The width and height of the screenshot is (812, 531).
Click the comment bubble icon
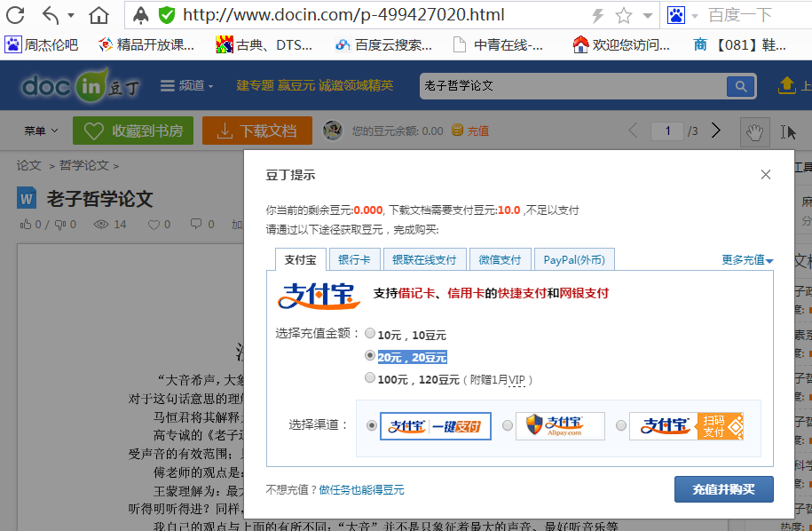[196, 224]
